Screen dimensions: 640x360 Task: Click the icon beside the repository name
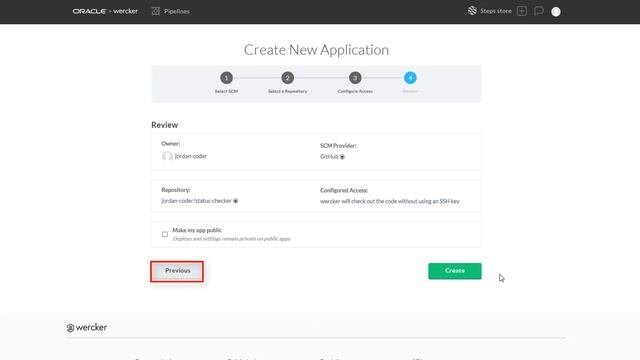[236, 201]
